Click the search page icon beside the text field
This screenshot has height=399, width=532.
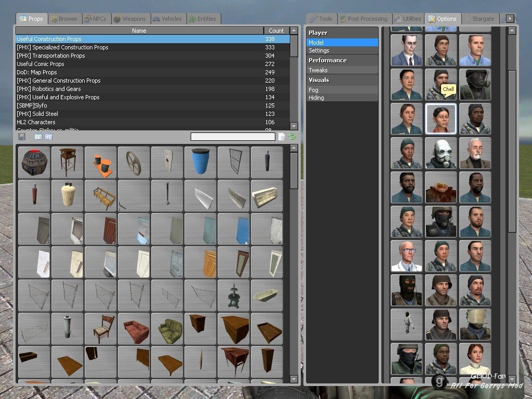coord(282,137)
